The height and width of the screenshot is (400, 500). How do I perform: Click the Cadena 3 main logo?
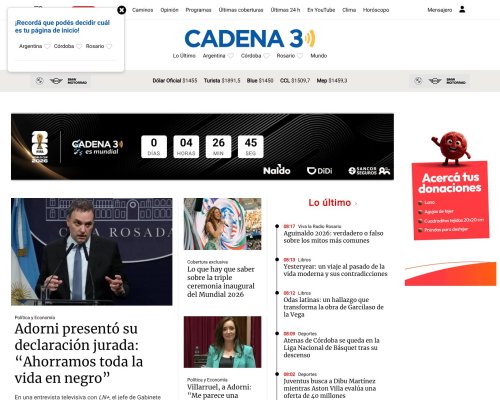(x=250, y=39)
